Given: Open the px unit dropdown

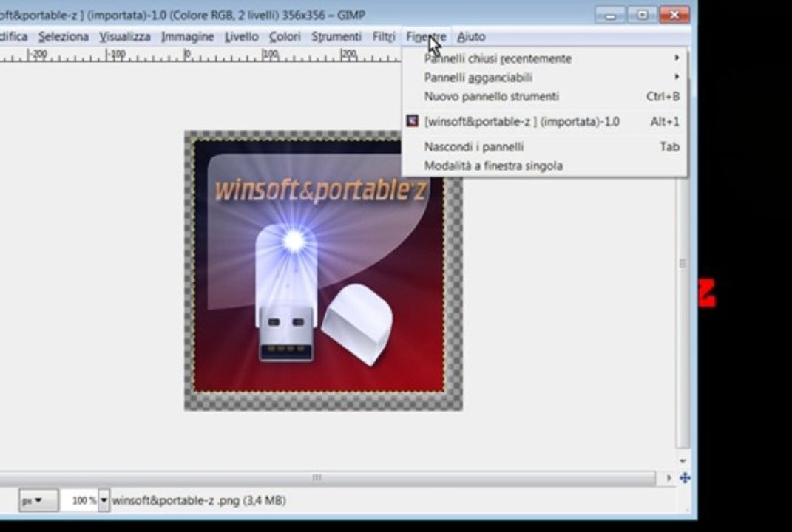Looking at the screenshot, I should point(38,500).
